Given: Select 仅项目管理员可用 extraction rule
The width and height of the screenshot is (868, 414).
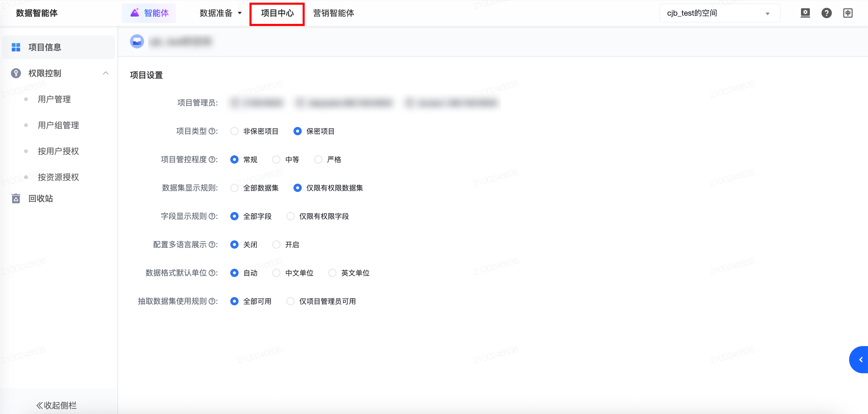Looking at the screenshot, I should click(x=291, y=301).
